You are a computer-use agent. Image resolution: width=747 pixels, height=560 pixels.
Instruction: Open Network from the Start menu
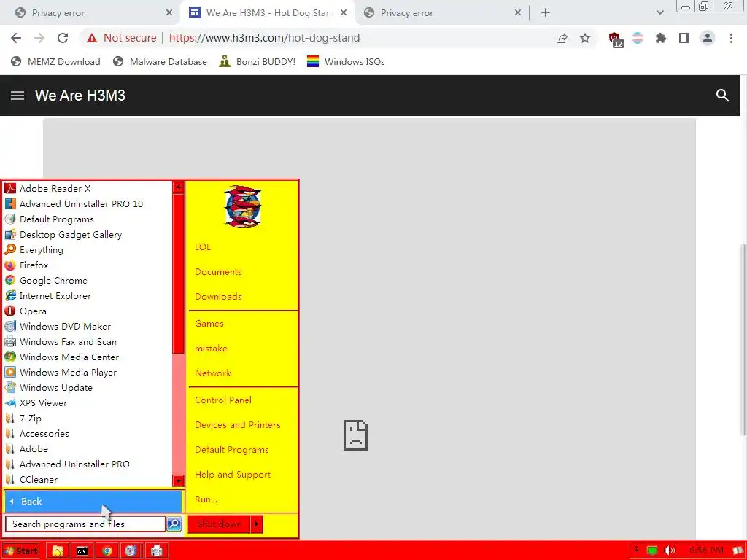[x=213, y=373]
